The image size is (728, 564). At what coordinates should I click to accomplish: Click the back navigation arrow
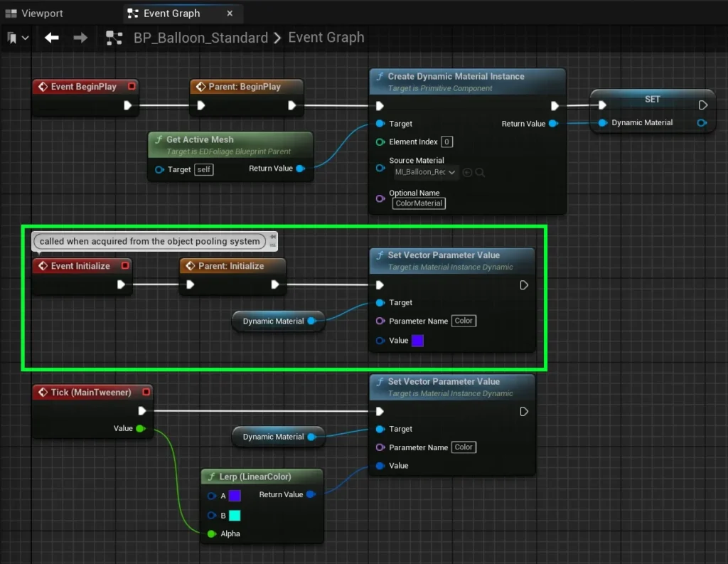click(51, 38)
